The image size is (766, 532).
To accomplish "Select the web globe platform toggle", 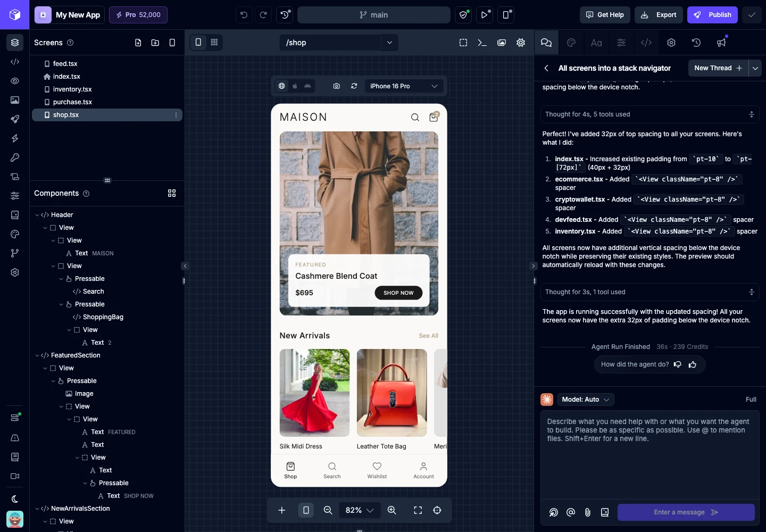I will point(282,86).
